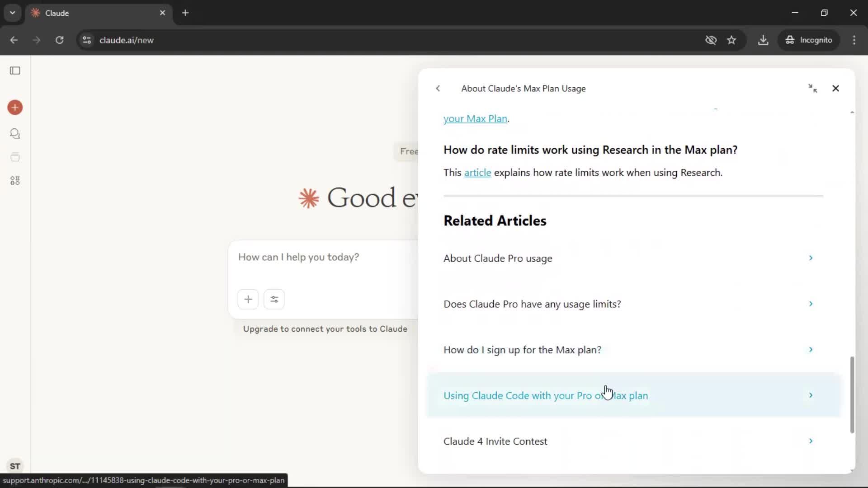
Task: Open 'How do I sign up for the Max plan?'
Action: point(633,350)
